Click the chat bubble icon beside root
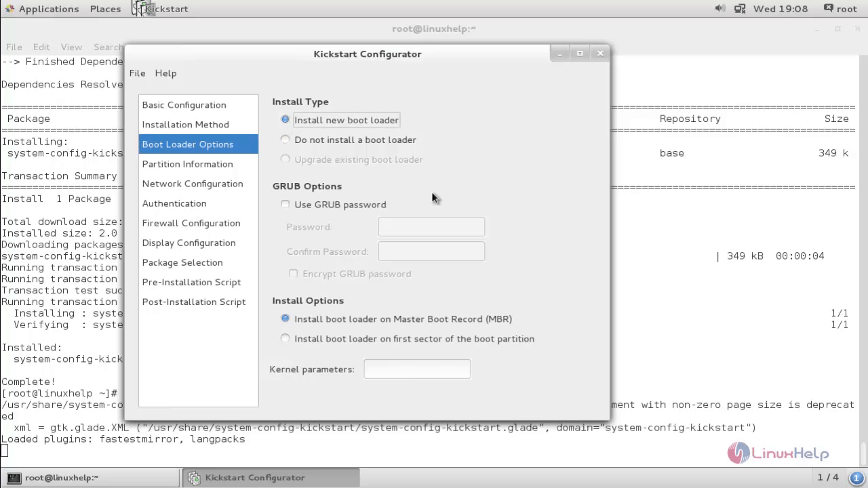The image size is (868, 488). click(x=828, y=8)
